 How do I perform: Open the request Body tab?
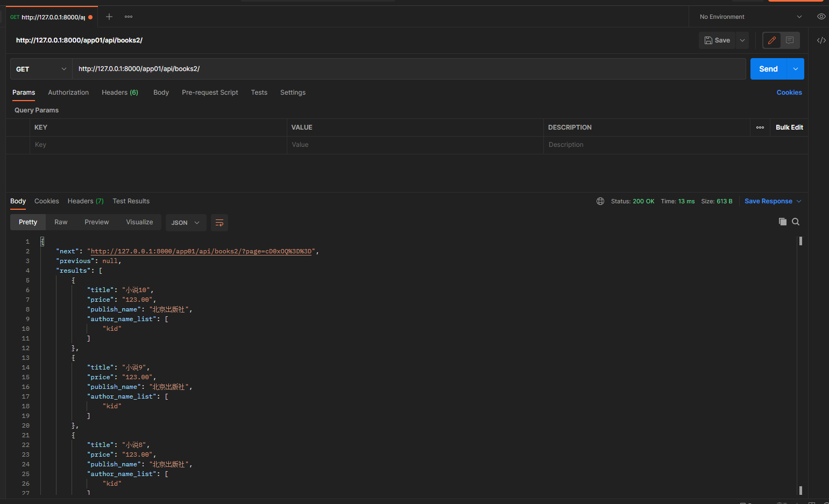pyautogui.click(x=161, y=93)
